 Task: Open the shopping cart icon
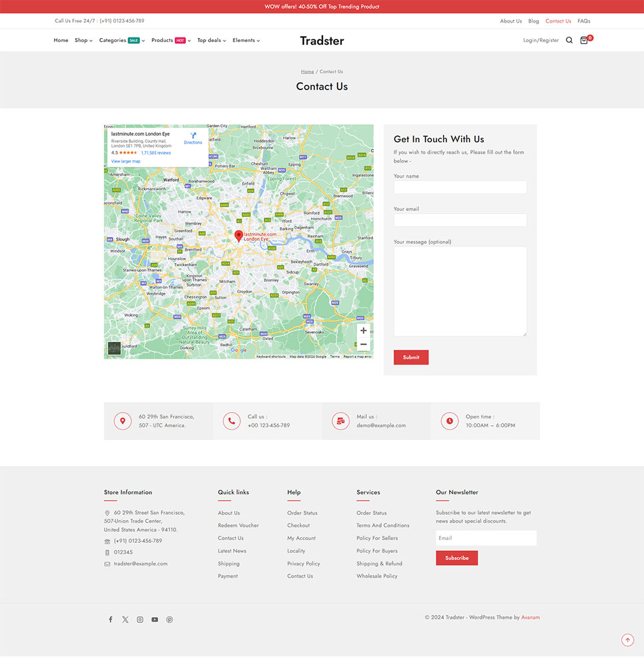click(585, 40)
